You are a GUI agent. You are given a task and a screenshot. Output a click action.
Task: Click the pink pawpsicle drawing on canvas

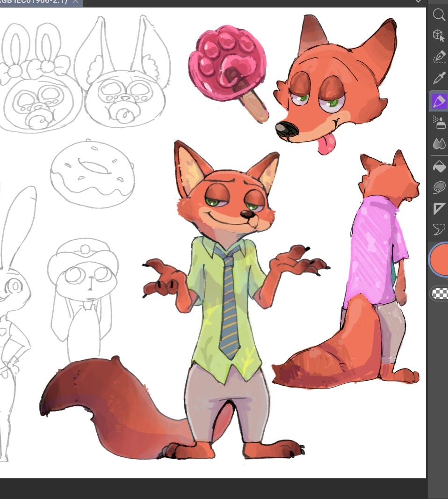coord(229,73)
